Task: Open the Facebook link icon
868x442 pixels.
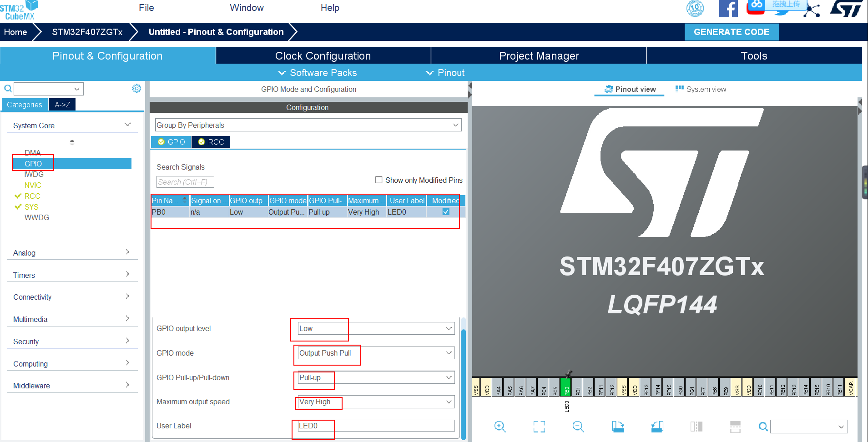Action: tap(728, 9)
